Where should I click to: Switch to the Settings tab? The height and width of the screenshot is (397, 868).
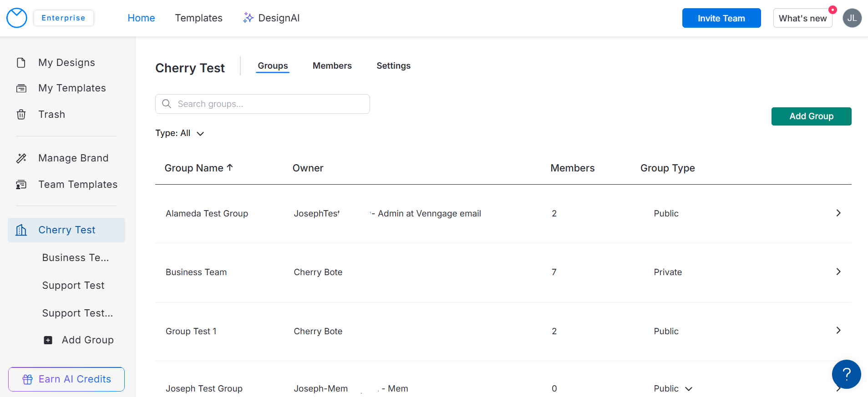[393, 65]
